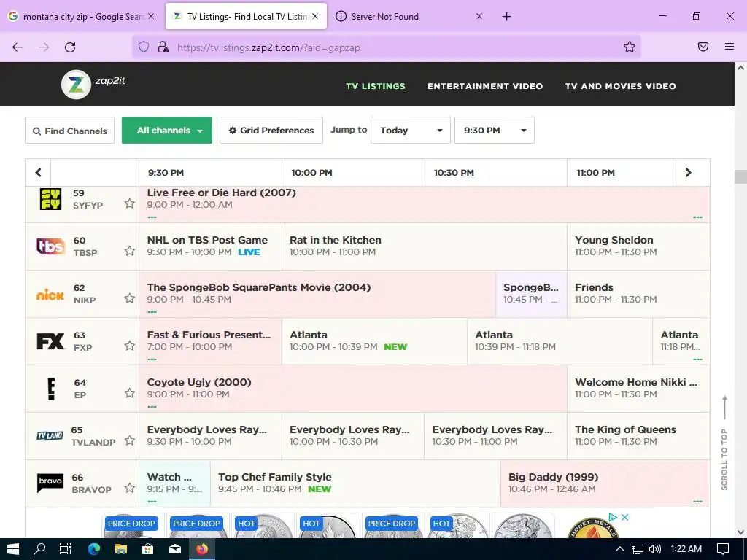Click the SYFY channel logo

[x=50, y=198]
